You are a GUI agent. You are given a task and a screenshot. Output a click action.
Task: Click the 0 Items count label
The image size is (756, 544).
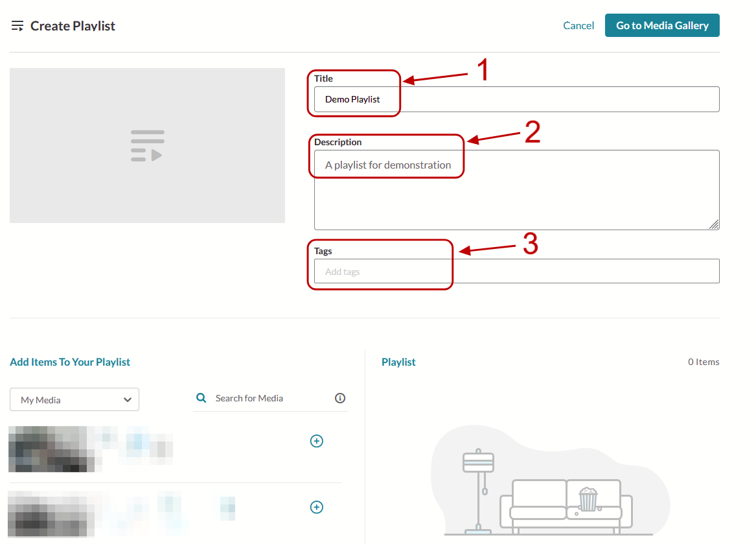704,362
